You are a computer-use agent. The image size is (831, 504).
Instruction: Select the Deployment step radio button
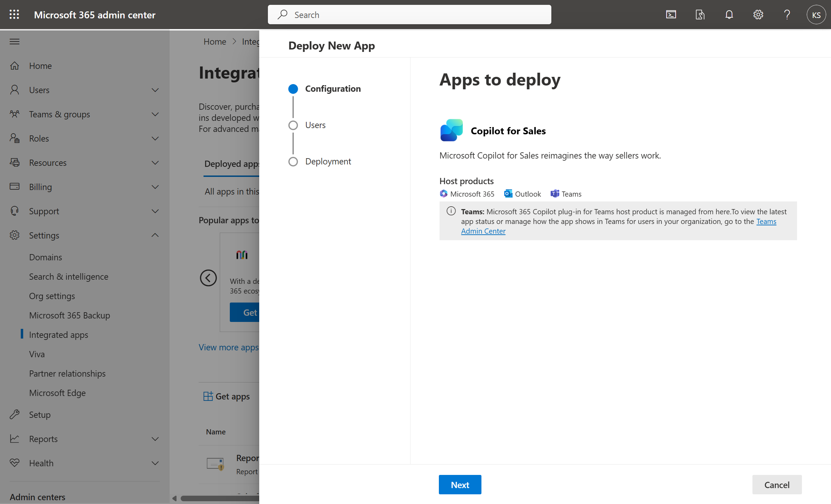point(292,161)
